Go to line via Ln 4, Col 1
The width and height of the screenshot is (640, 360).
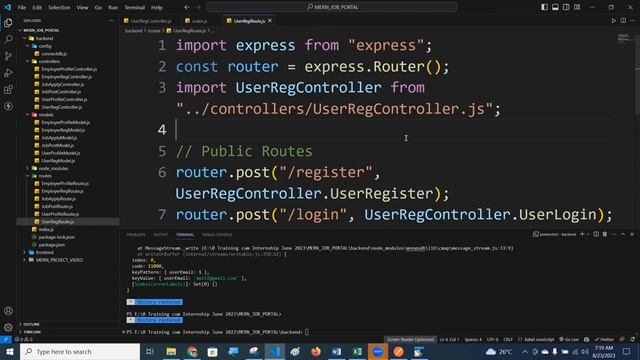[x=449, y=340]
